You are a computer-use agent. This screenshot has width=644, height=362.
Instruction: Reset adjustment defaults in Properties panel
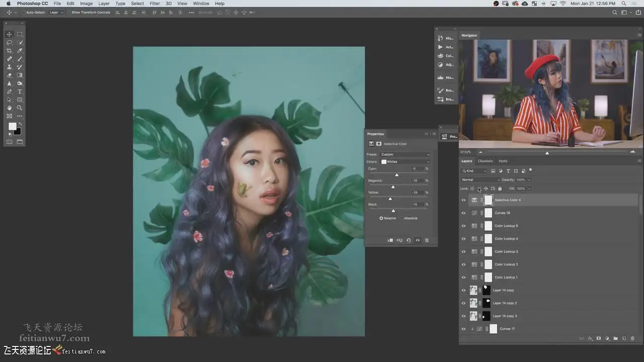pyautogui.click(x=409, y=240)
